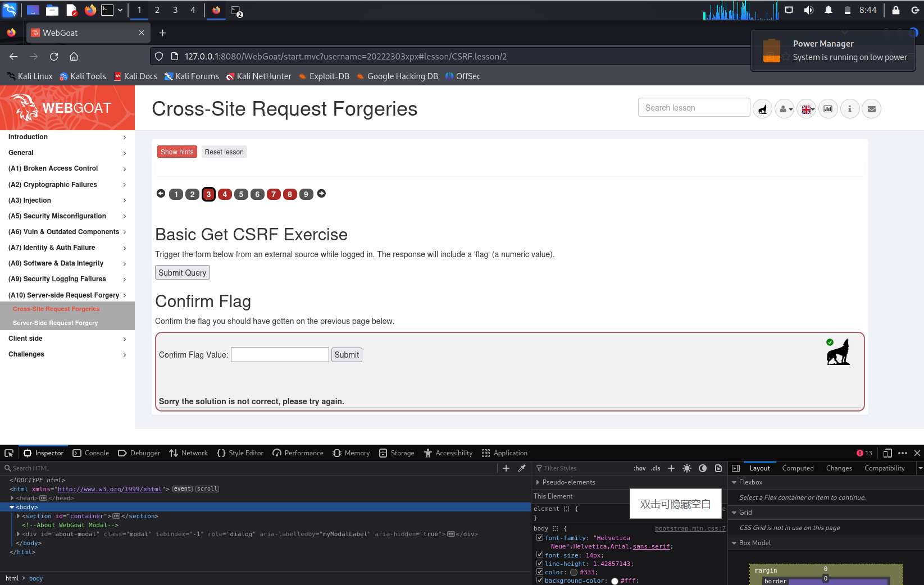Expand (A7) Identity & Auth Failure
Image resolution: width=924 pixels, height=585 pixels.
[x=67, y=248]
